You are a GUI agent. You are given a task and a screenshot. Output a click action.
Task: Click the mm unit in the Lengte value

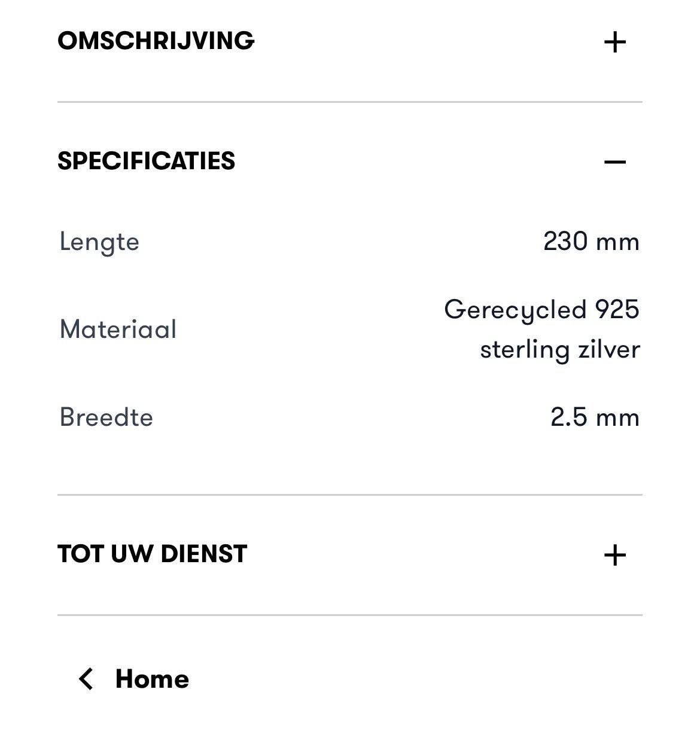click(617, 242)
